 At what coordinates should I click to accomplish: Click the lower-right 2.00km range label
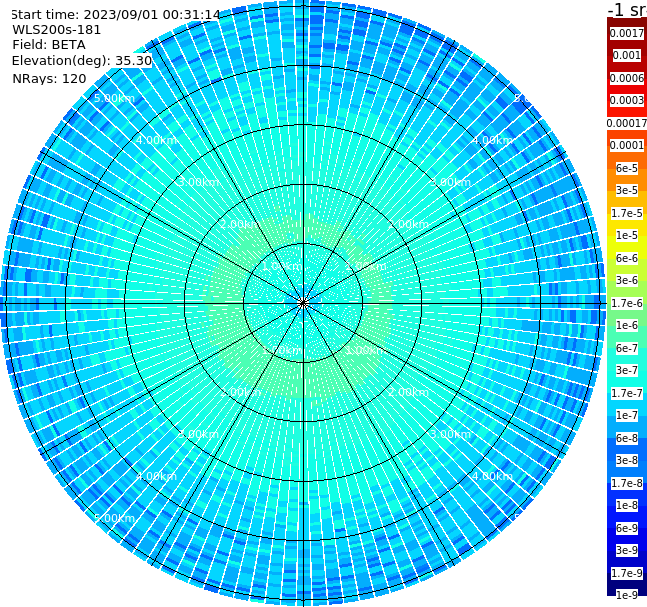[408, 392]
